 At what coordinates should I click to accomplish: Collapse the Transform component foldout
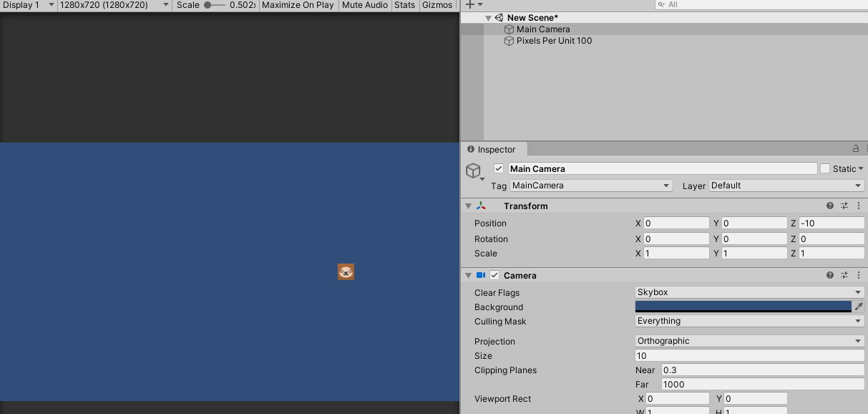[468, 206]
